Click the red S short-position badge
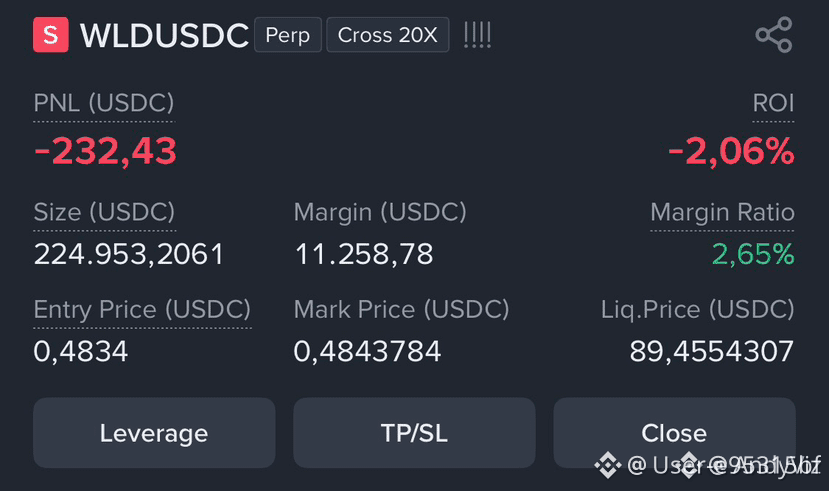Screen dimensions: 829x491 point(51,35)
